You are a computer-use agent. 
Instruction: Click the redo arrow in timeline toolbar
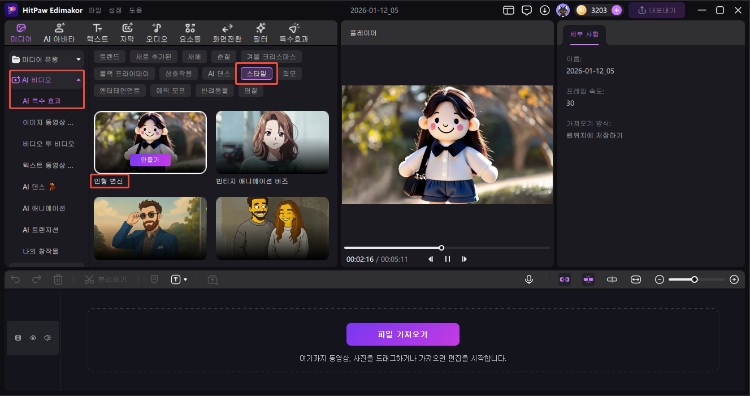tap(36, 279)
